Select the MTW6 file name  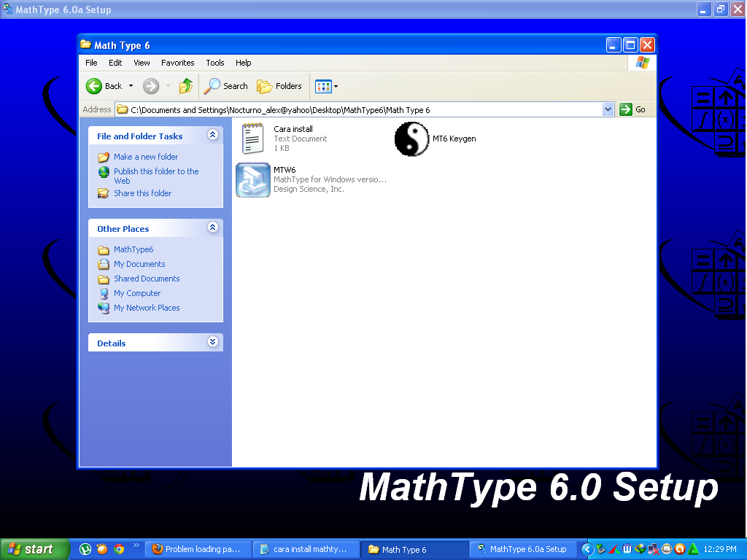pos(285,169)
